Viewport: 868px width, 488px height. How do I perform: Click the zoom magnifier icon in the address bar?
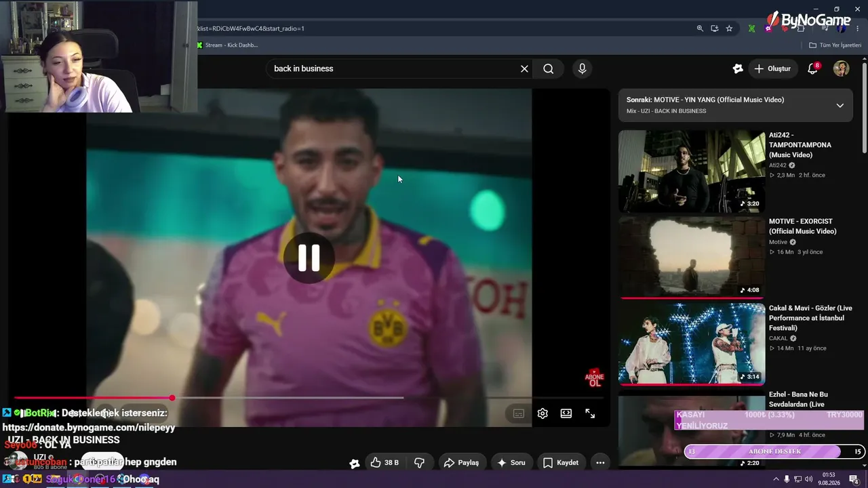click(700, 28)
